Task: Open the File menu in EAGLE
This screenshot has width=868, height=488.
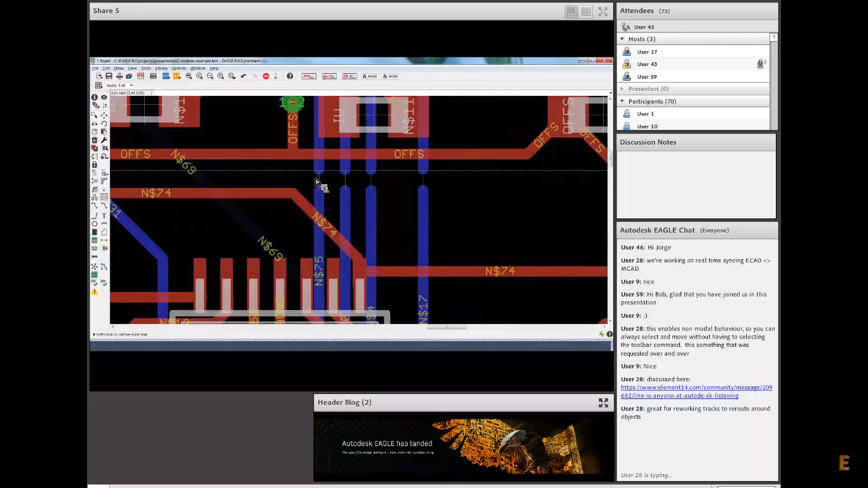Action: 95,68
